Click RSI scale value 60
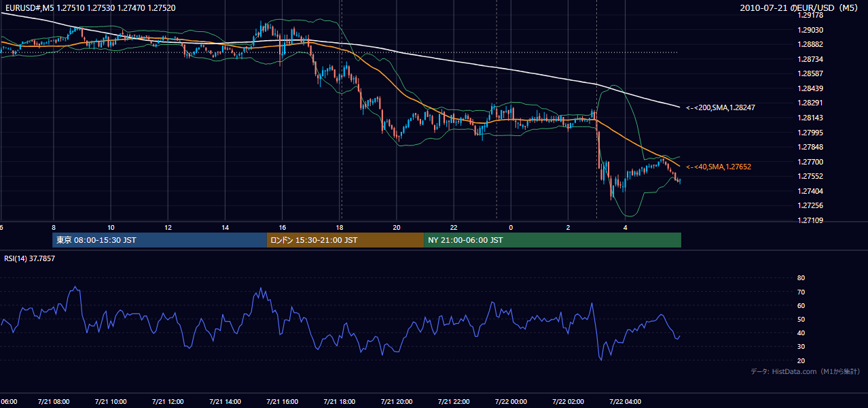 (x=801, y=305)
